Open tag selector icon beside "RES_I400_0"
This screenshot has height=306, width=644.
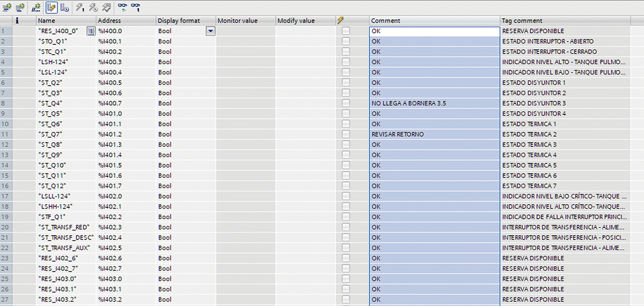click(90, 31)
